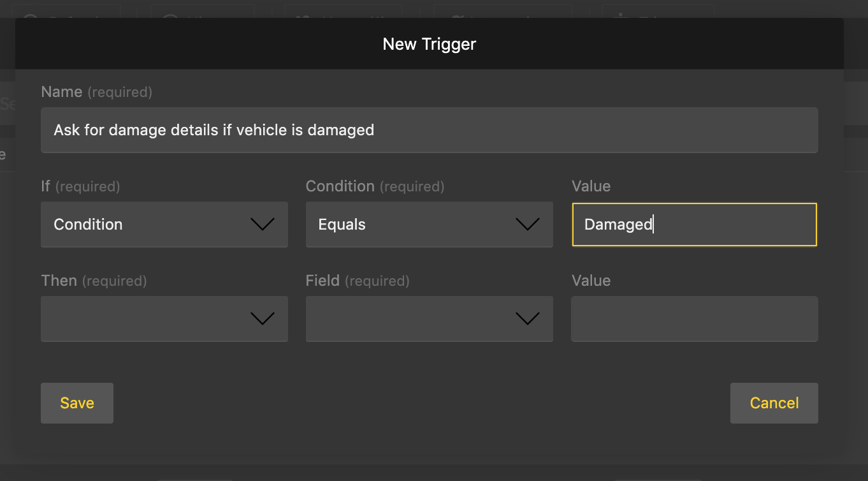The width and height of the screenshot is (868, 481).
Task: Click the "Name (required)" label
Action: (96, 92)
